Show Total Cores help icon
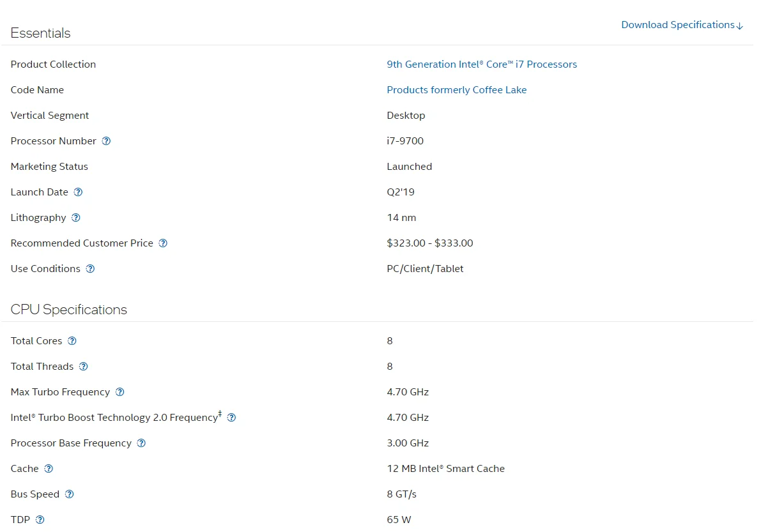 (x=72, y=341)
